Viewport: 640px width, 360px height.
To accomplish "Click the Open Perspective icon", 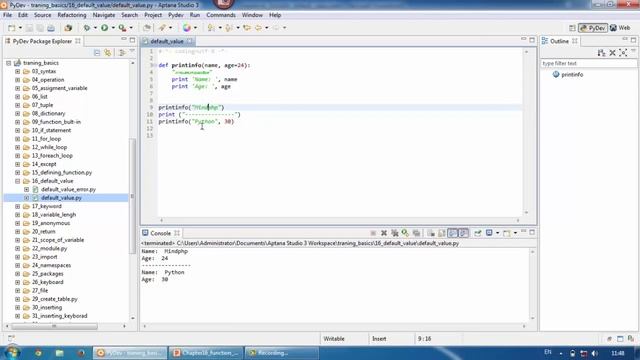I will (572, 28).
